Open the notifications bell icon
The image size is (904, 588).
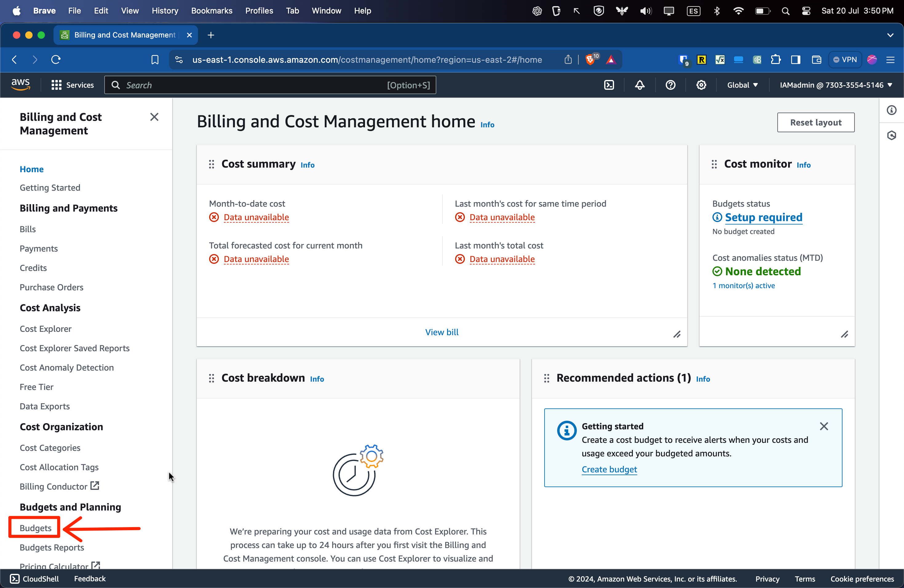[x=640, y=85]
